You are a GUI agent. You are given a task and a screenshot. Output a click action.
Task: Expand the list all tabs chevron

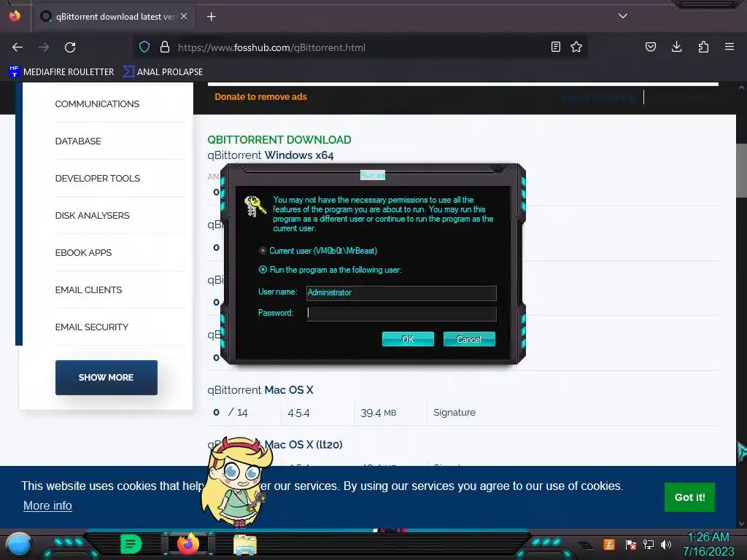coord(623,16)
